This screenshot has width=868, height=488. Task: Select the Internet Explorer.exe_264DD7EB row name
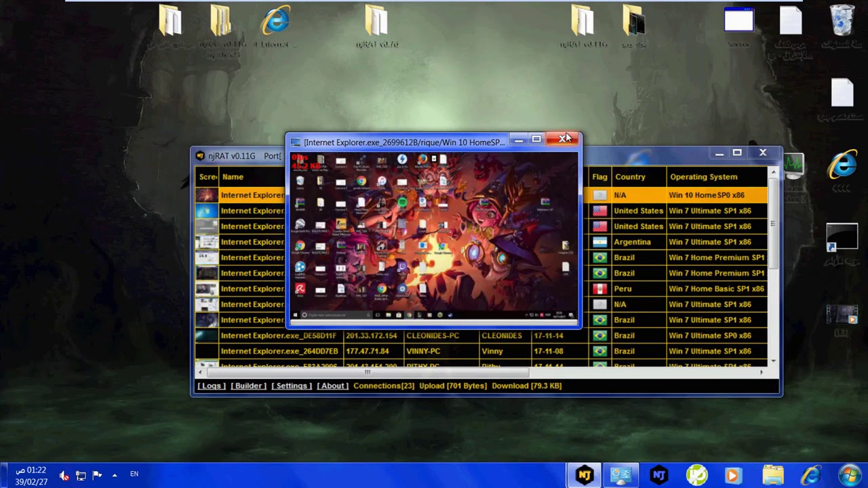tap(279, 351)
